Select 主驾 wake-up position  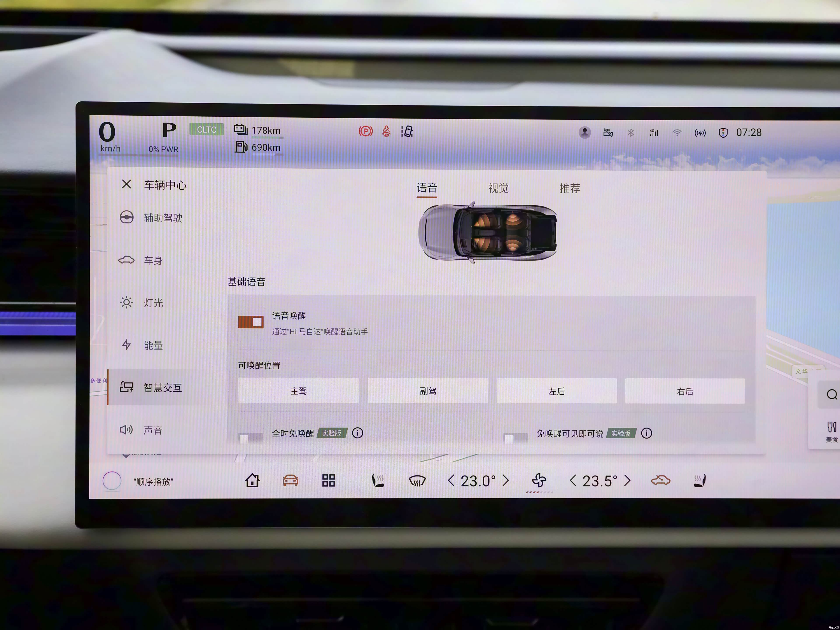[x=298, y=391]
